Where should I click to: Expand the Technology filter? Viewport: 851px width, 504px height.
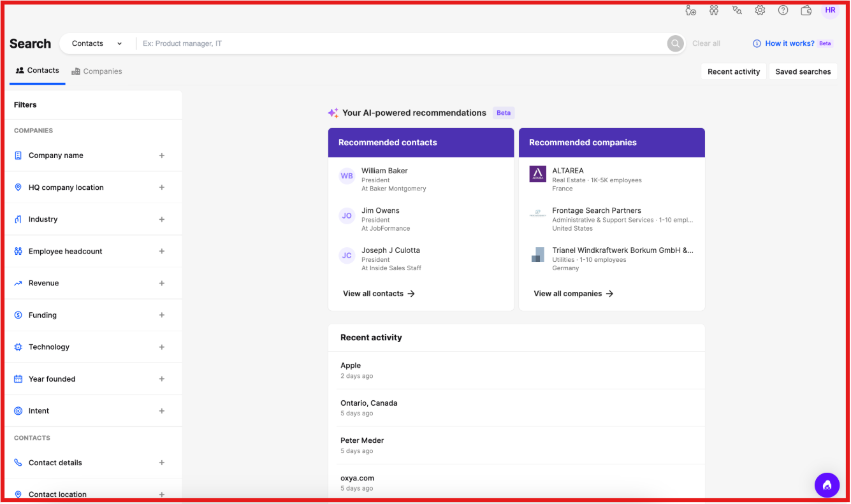(x=162, y=347)
